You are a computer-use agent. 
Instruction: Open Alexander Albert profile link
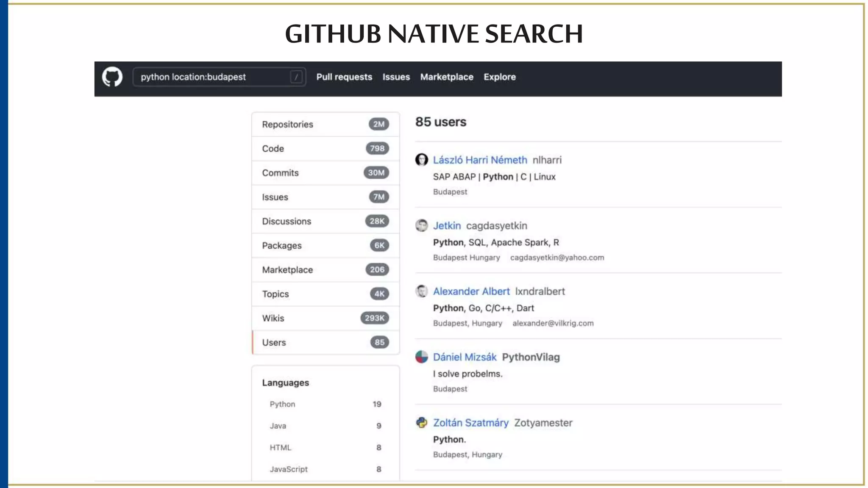471,291
